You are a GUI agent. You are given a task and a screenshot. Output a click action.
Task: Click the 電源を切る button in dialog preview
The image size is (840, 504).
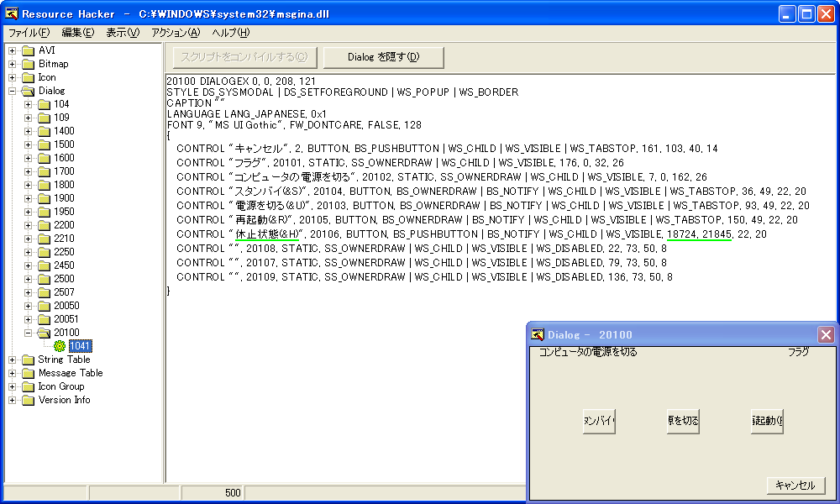coord(683,421)
